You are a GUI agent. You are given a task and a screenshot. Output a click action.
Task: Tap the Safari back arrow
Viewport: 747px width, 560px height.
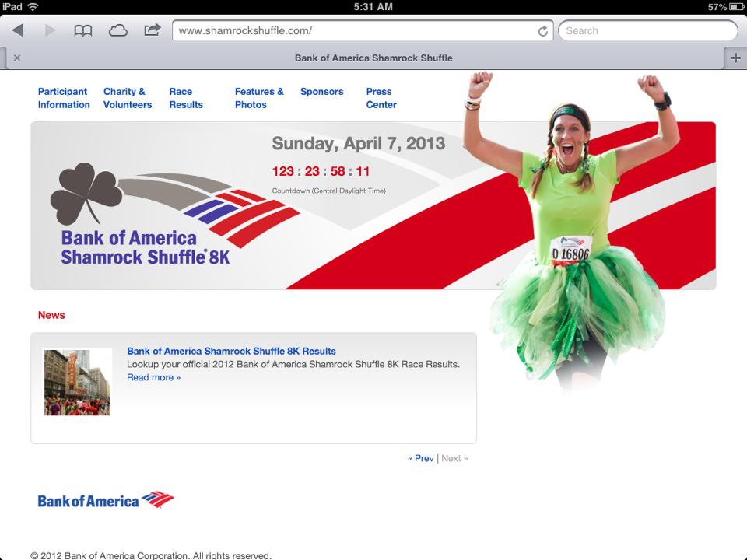point(17,30)
